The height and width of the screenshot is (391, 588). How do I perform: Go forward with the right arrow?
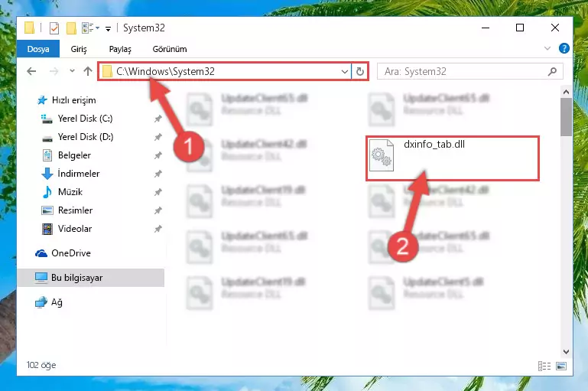tap(54, 71)
